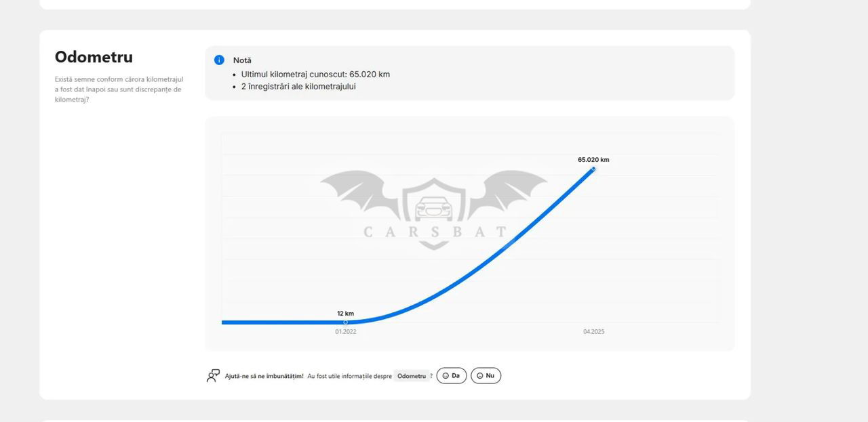Click the 01.2022 date axis label

tap(345, 332)
